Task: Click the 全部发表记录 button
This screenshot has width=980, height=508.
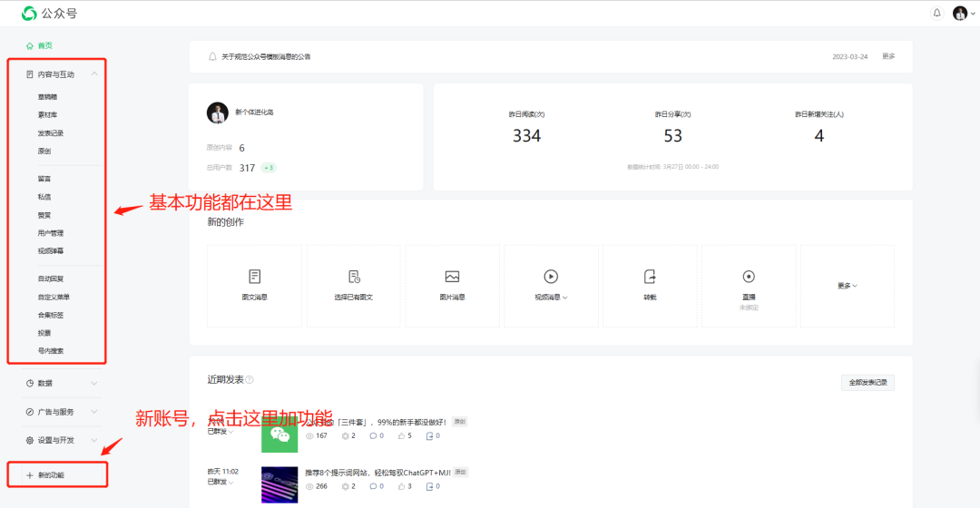Action: pyautogui.click(x=867, y=382)
